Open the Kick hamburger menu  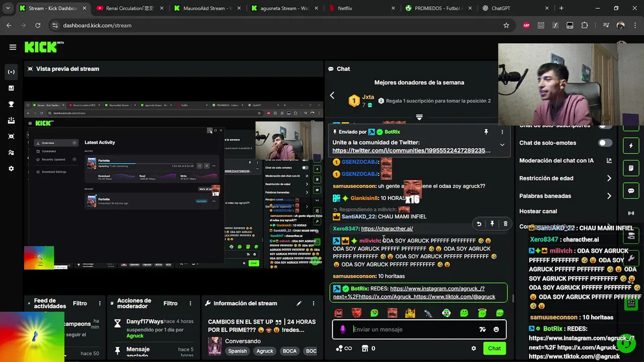(x=13, y=47)
